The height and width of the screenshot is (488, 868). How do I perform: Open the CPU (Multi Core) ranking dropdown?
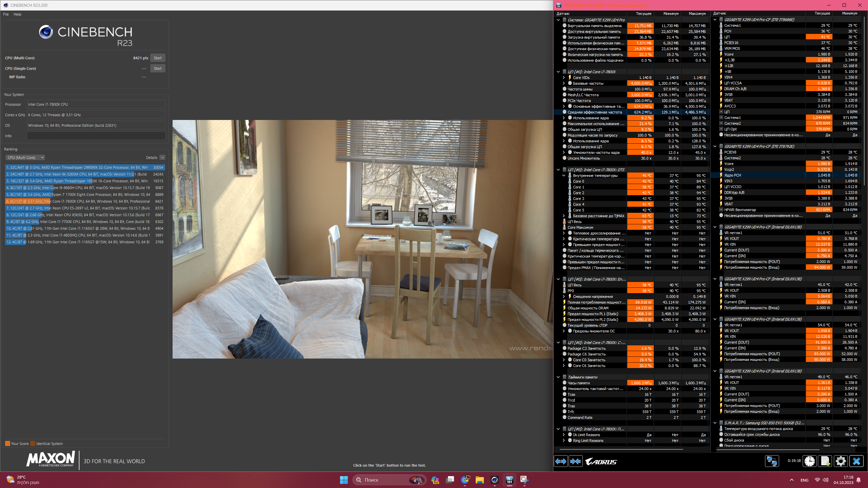(x=25, y=158)
